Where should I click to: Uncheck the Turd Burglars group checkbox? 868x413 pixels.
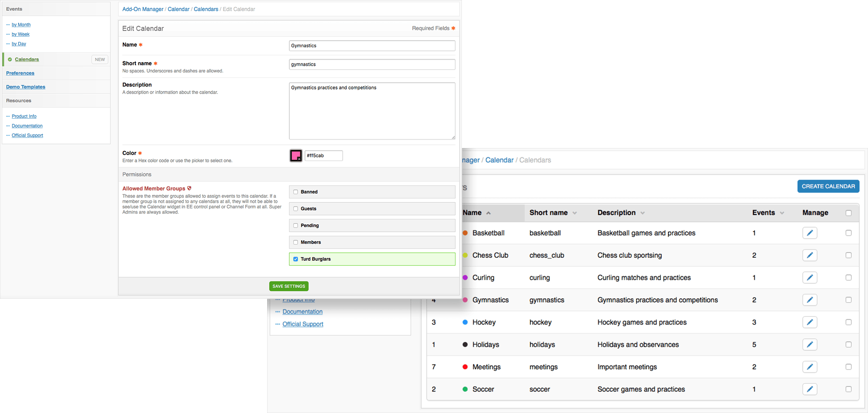[x=295, y=259]
